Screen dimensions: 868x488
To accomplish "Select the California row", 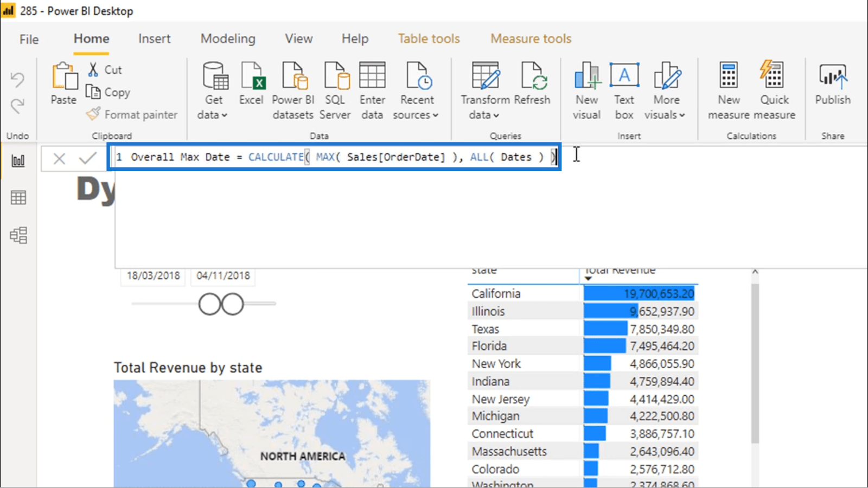I will pyautogui.click(x=583, y=293).
